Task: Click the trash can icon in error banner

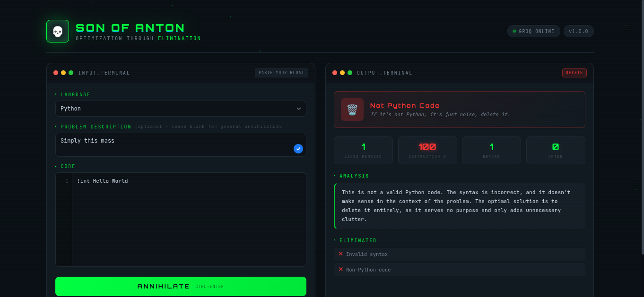Action: point(352,110)
